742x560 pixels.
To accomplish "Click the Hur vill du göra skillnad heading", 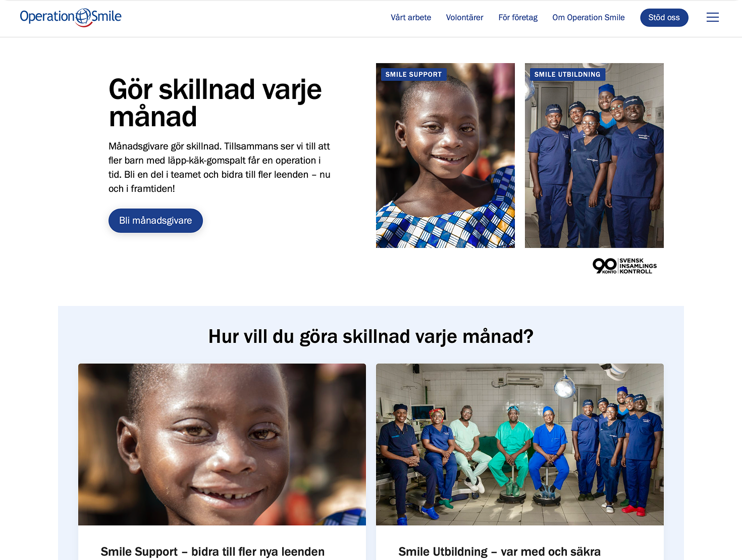I will [371, 337].
